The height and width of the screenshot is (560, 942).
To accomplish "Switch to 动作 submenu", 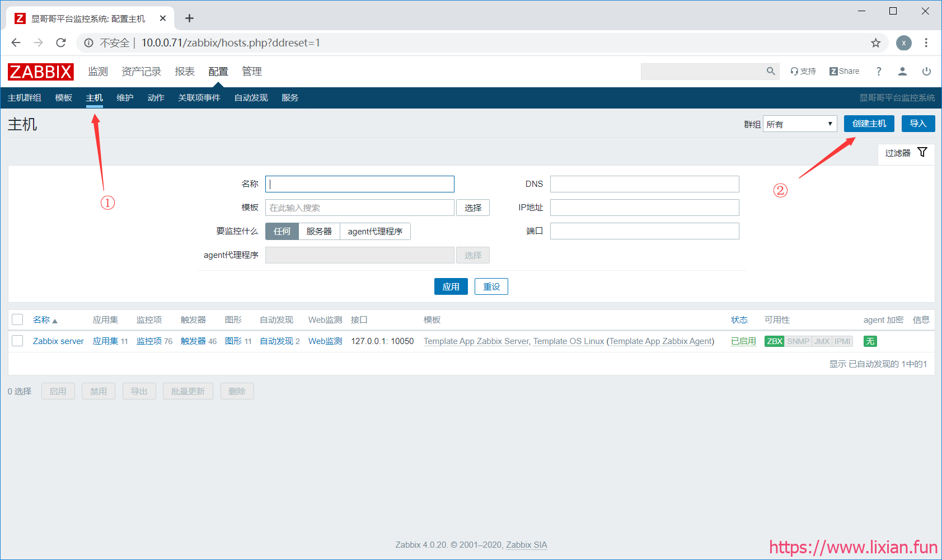I will point(156,98).
